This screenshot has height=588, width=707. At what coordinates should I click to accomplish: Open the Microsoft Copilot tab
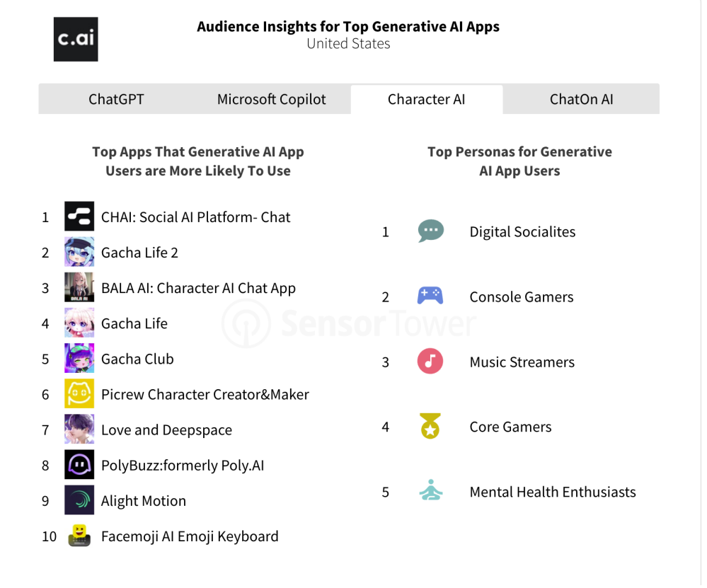[x=272, y=99]
